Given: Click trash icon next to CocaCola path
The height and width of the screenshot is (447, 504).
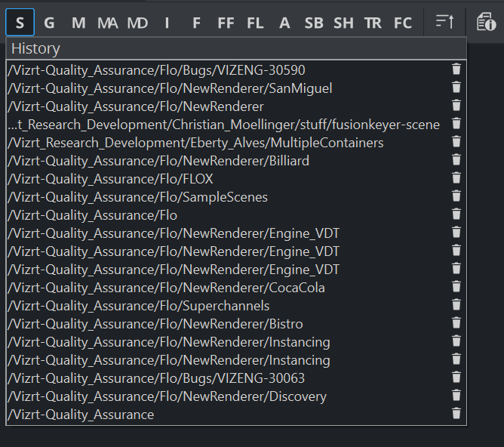Looking at the screenshot, I should (456, 287).
